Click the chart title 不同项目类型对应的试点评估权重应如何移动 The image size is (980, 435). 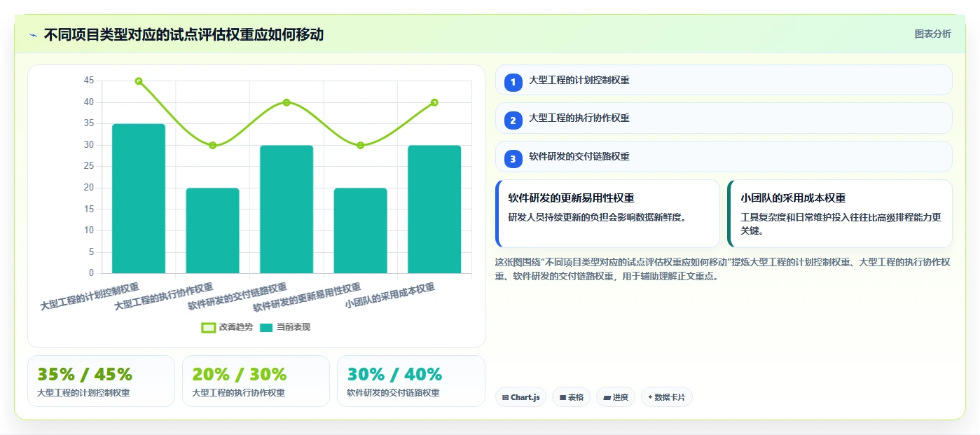coord(184,34)
